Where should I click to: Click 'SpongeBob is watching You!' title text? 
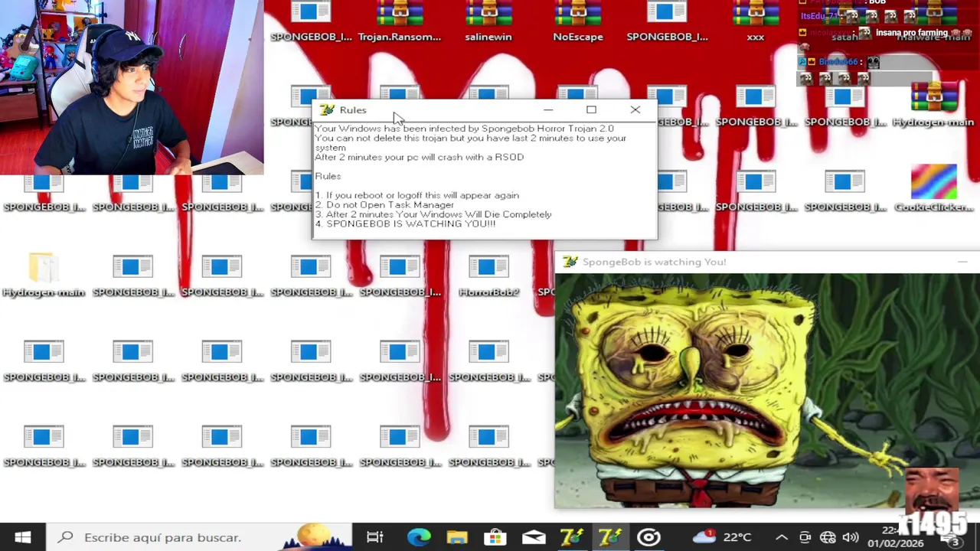coord(654,262)
